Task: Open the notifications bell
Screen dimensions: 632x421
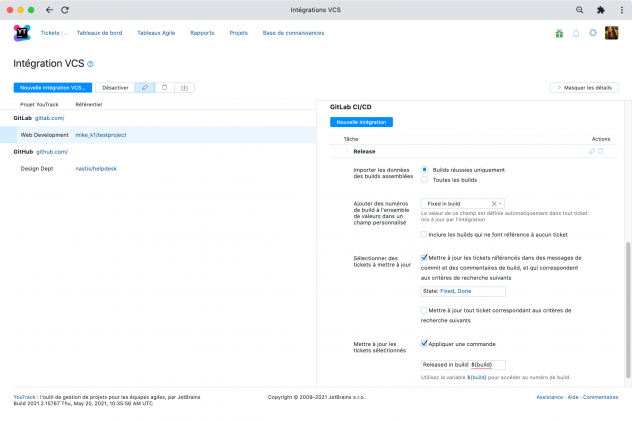Action: click(576, 33)
